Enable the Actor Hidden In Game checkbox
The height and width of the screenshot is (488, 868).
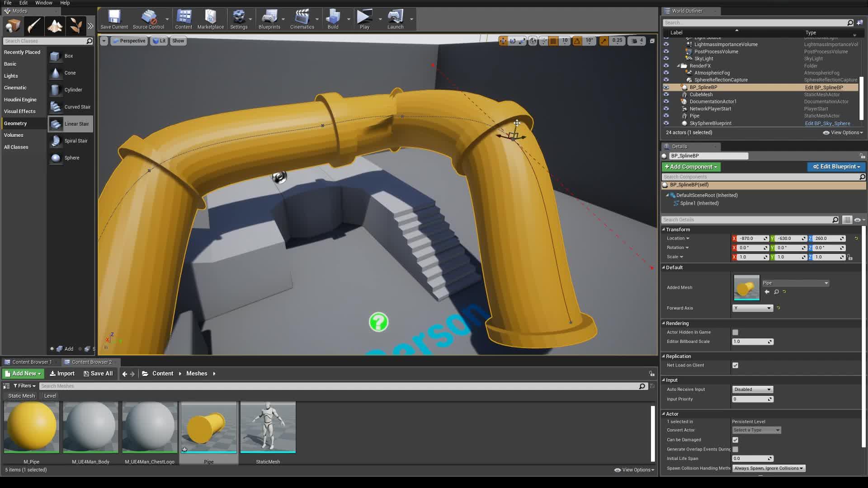pyautogui.click(x=736, y=332)
